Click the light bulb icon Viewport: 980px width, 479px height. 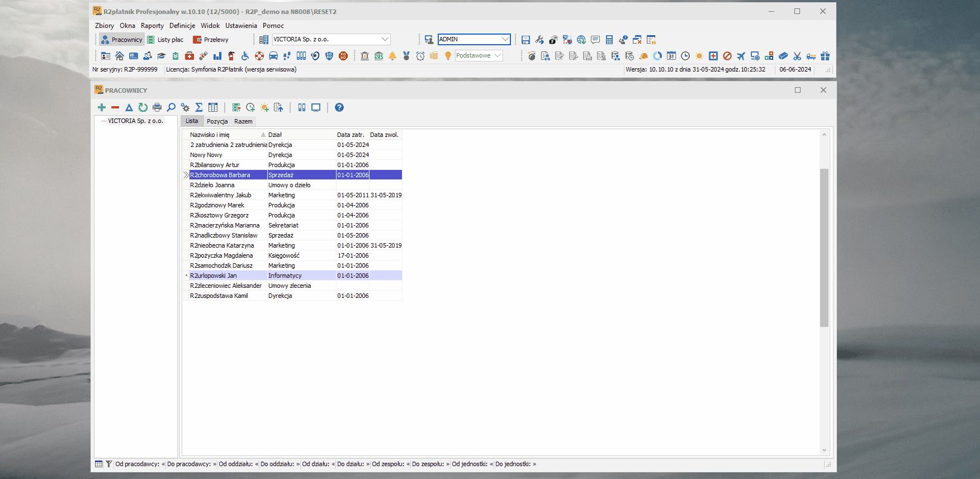coord(448,56)
